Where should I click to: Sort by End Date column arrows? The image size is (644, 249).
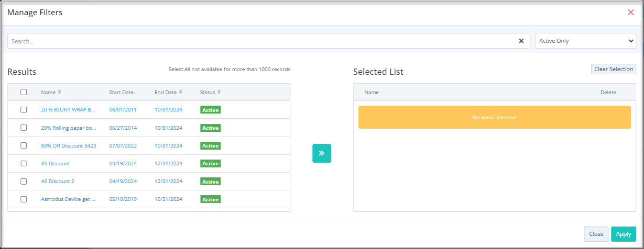pos(181,92)
